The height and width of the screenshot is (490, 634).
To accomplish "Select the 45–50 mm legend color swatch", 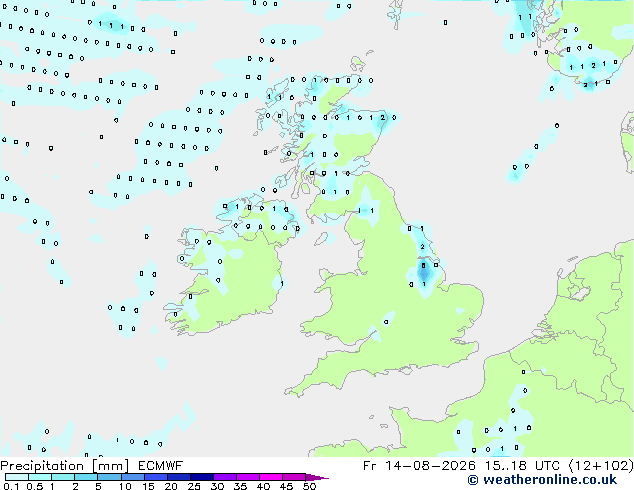I will coord(294,477).
